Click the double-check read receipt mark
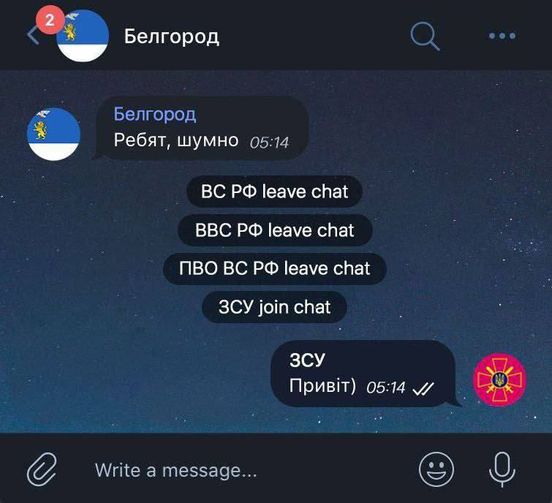The width and height of the screenshot is (552, 503). point(424,389)
